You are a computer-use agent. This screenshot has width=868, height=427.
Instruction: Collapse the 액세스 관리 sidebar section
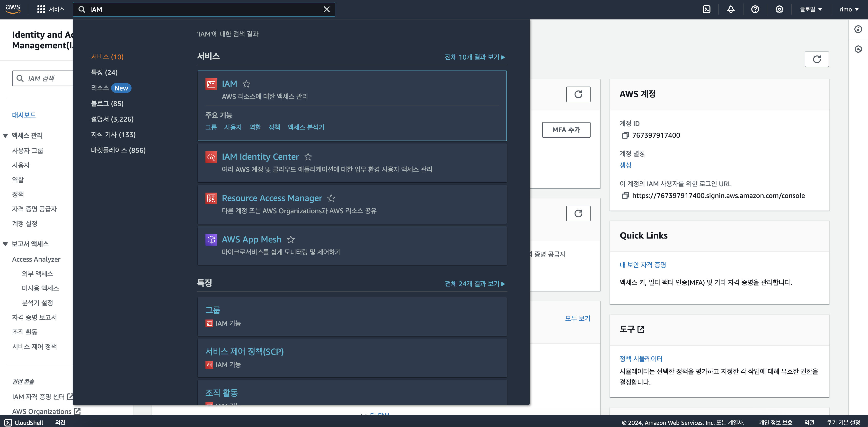pyautogui.click(x=5, y=135)
